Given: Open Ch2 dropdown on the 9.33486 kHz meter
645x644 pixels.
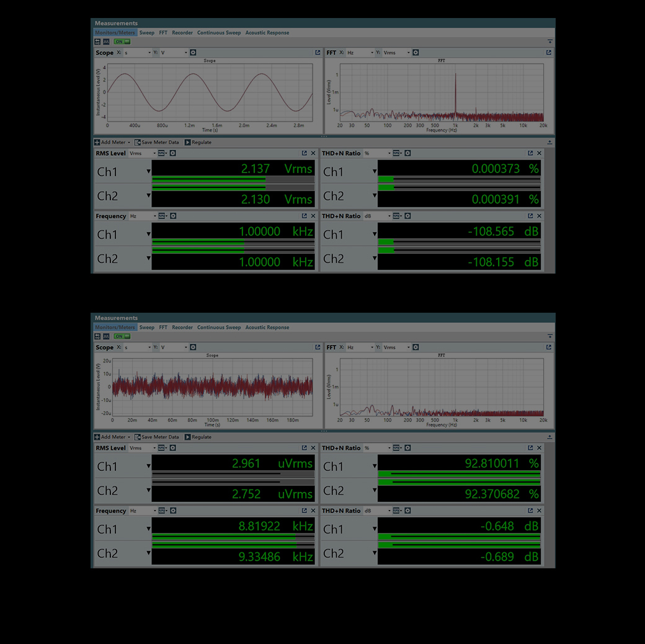Looking at the screenshot, I should click(148, 553).
